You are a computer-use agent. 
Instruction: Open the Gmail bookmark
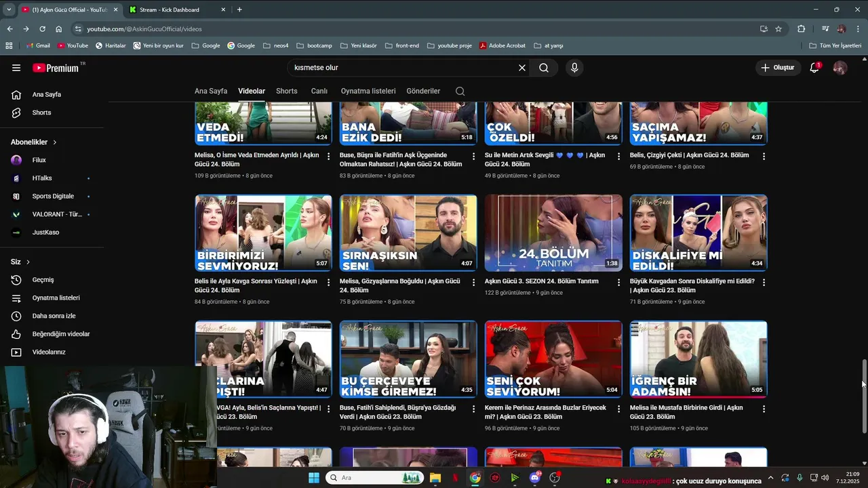click(38, 45)
